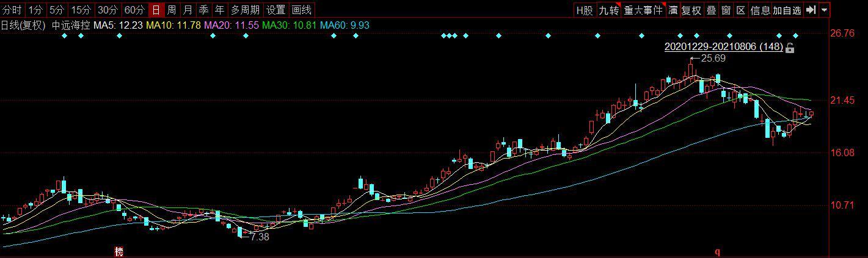This screenshot has width=868, height=258.
Task: Click the 叠 overlay icon
Action: 711,10
